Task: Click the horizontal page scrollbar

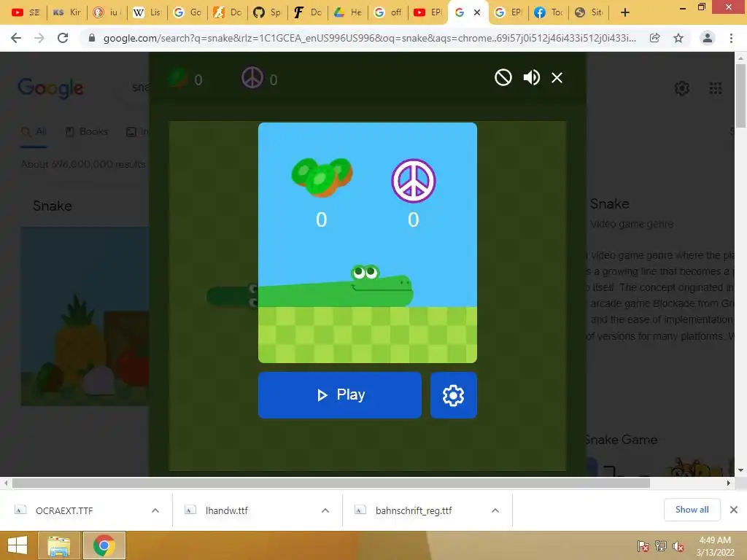Action: (x=331, y=483)
